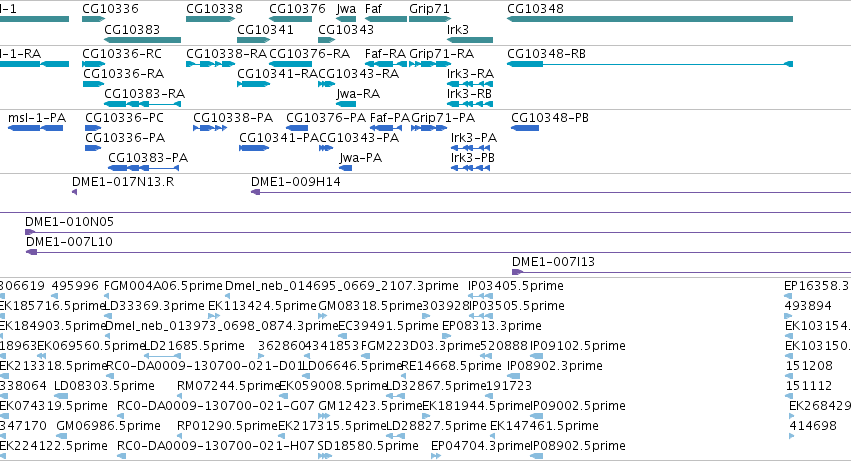Click the EP04704.3prime EST label
This screenshot has width=851, height=461.
coord(480,446)
